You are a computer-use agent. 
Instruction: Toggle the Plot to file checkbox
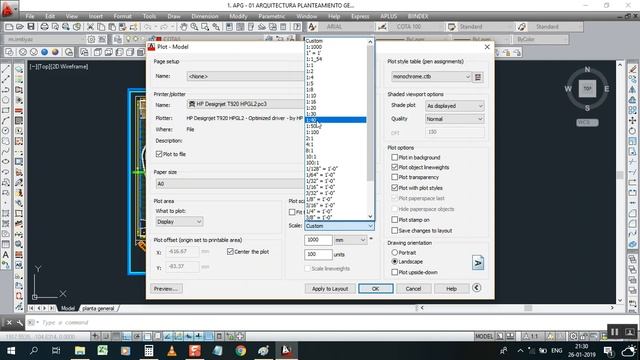[159, 154]
